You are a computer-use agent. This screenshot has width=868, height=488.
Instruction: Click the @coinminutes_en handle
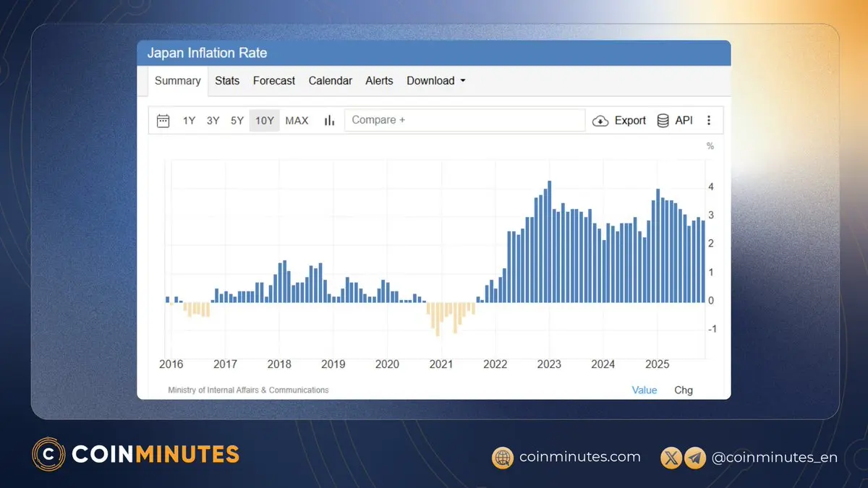click(775, 458)
